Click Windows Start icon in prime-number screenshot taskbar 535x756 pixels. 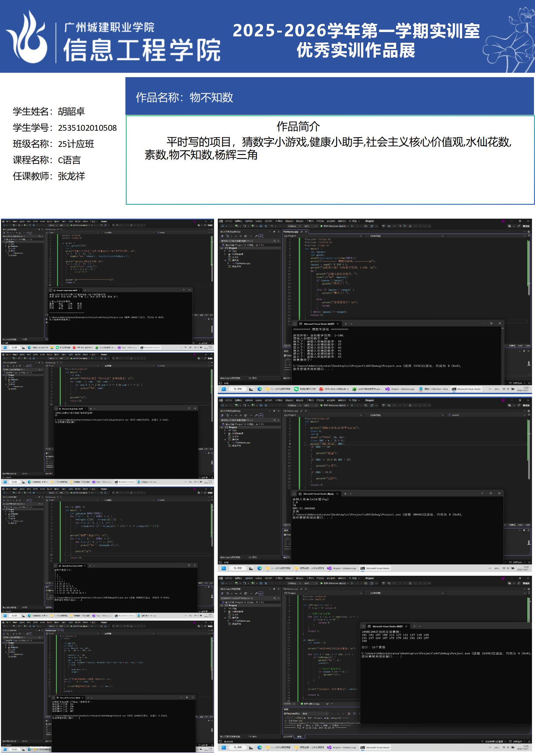point(223,747)
